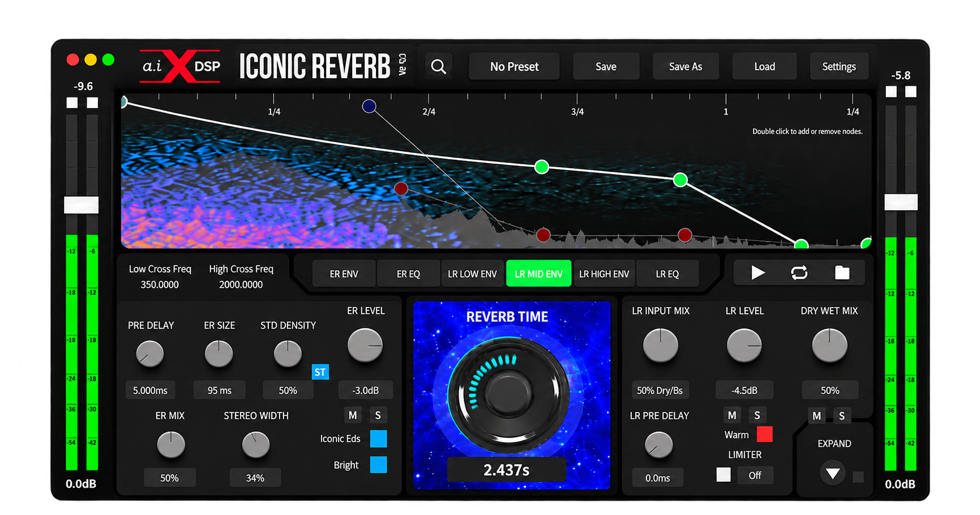The image size is (980, 515).
Task: Select the green node at graph bottom near 1/4
Action: [801, 245]
